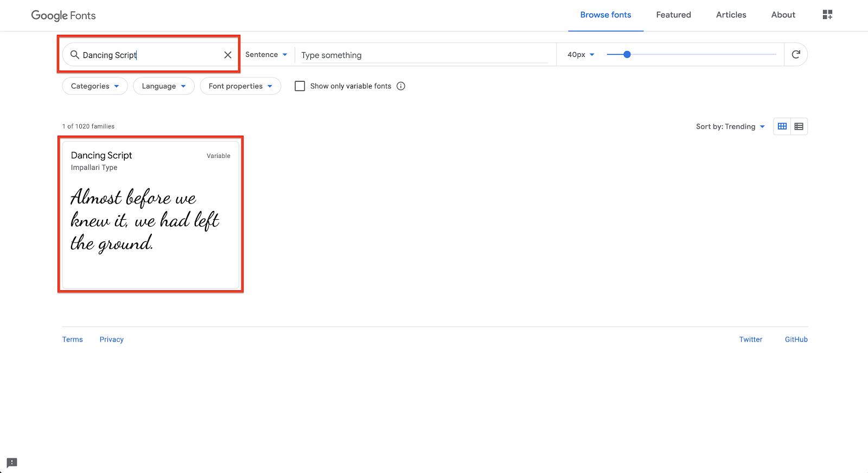The image size is (868, 473).
Task: Reset preview with the refresh icon
Action: pyautogui.click(x=796, y=54)
